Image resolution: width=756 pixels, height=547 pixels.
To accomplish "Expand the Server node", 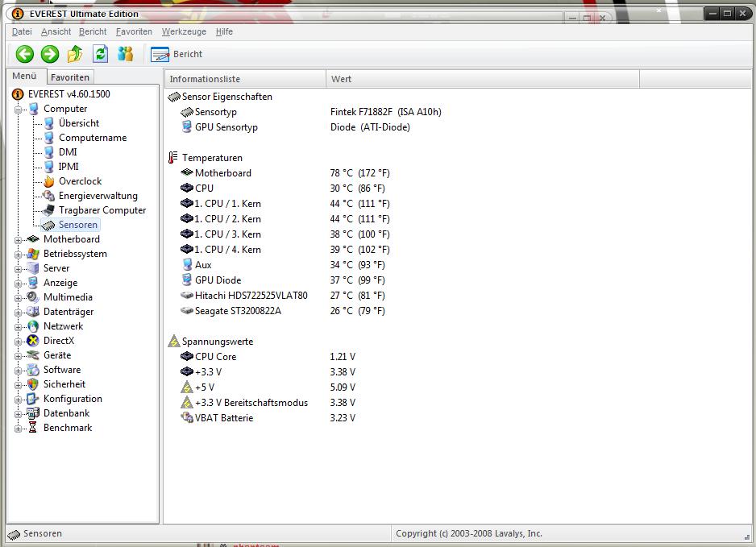I will point(18,269).
